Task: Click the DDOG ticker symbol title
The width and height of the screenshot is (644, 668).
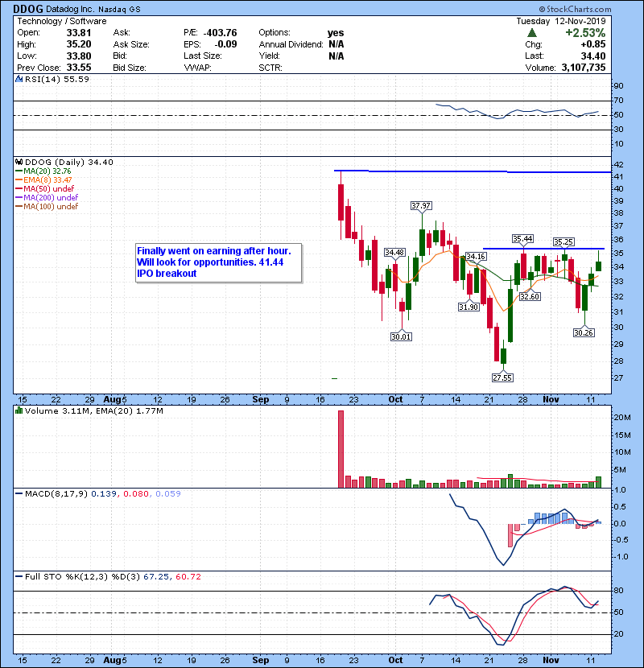Action: [28, 9]
